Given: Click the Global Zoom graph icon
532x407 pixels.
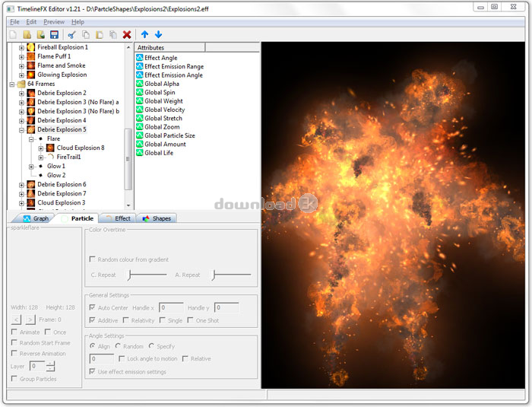Looking at the screenshot, I should click(139, 127).
